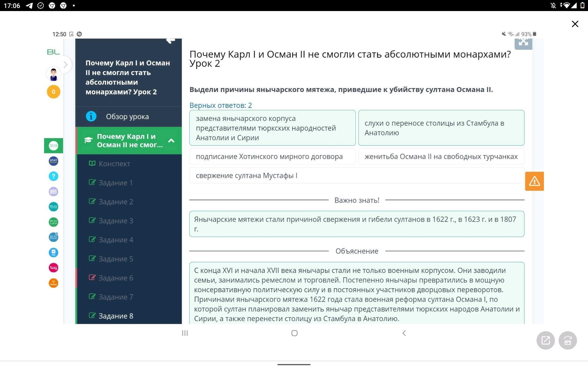Open Обзор урока overview
Image resolution: width=588 pixels, height=368 pixels.
[x=127, y=117]
